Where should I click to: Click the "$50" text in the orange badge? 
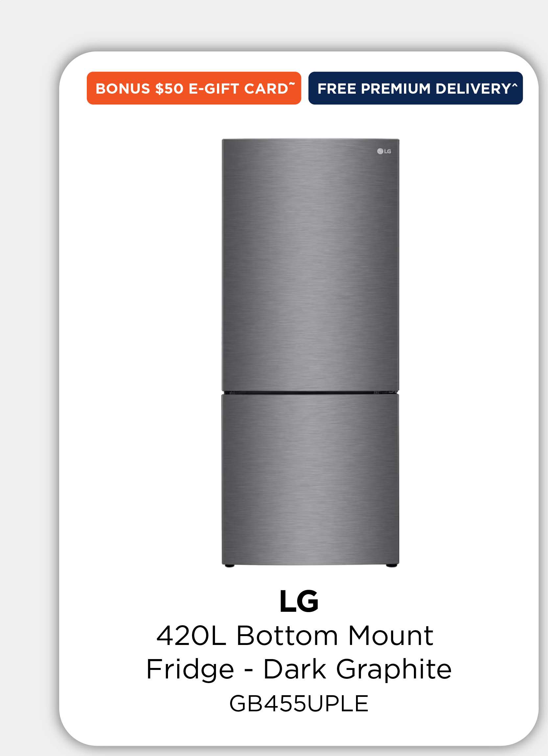click(169, 89)
